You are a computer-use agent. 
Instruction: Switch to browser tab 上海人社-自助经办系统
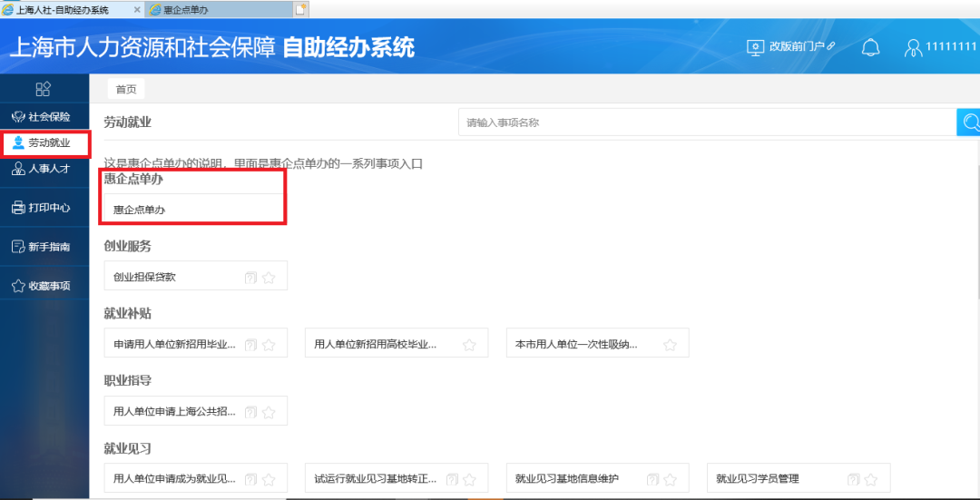(64, 10)
